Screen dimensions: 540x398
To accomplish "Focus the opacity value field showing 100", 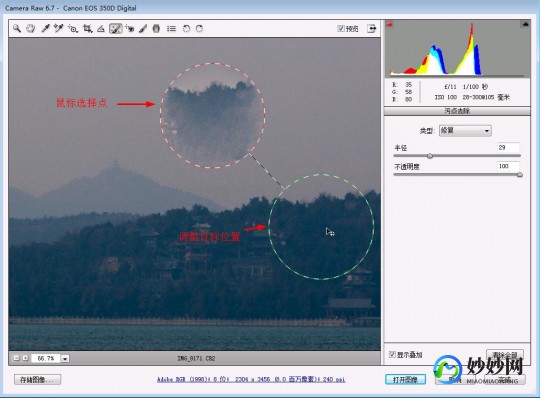I will [x=508, y=166].
